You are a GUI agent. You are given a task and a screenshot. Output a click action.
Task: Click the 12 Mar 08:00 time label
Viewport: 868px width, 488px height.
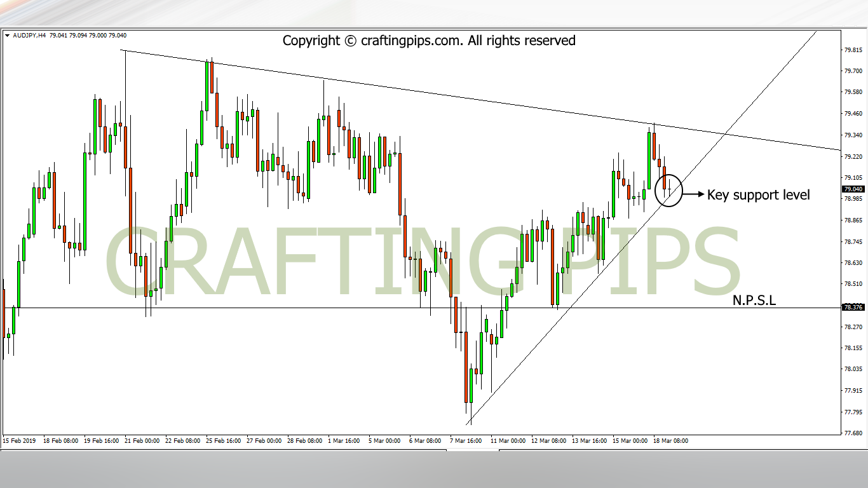tap(548, 440)
